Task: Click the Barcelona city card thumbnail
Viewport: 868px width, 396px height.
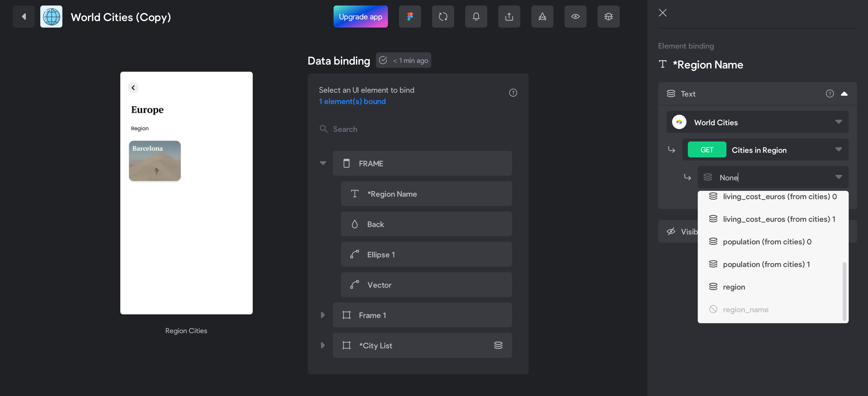Action: pyautogui.click(x=155, y=161)
